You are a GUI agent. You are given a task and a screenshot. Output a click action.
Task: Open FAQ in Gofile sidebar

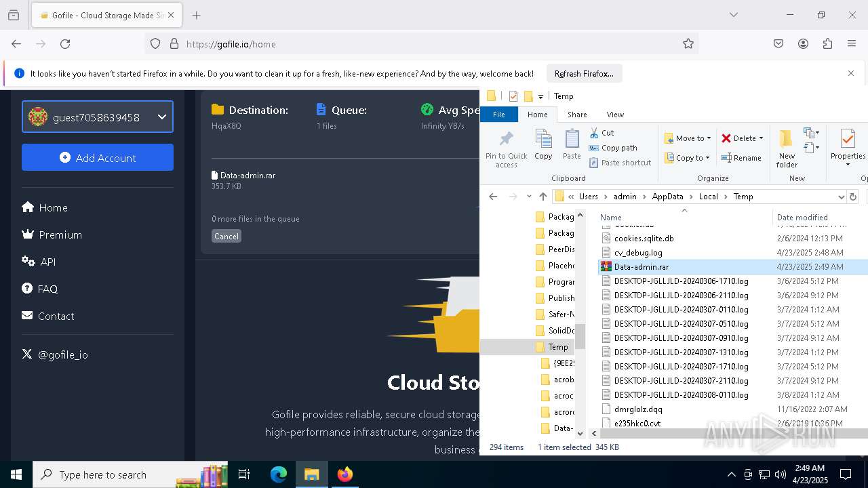tap(39, 289)
